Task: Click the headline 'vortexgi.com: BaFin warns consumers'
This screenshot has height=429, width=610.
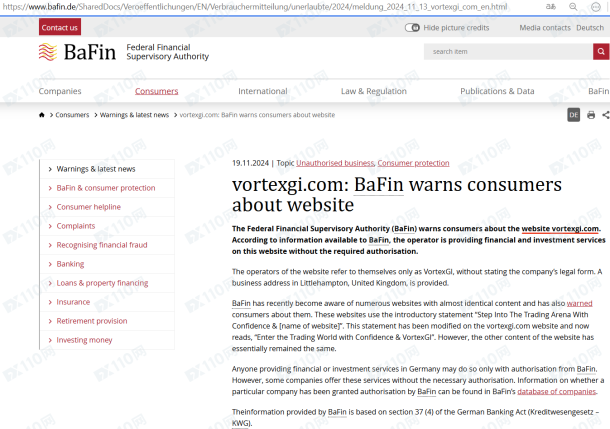Action: [x=397, y=184]
